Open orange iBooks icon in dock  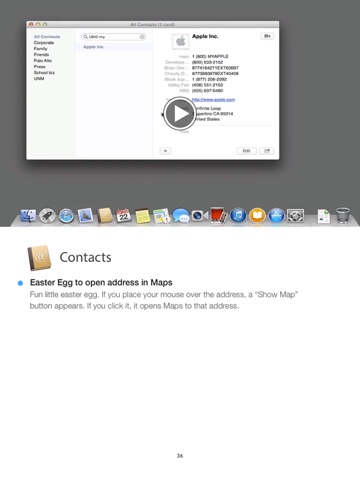(257, 216)
